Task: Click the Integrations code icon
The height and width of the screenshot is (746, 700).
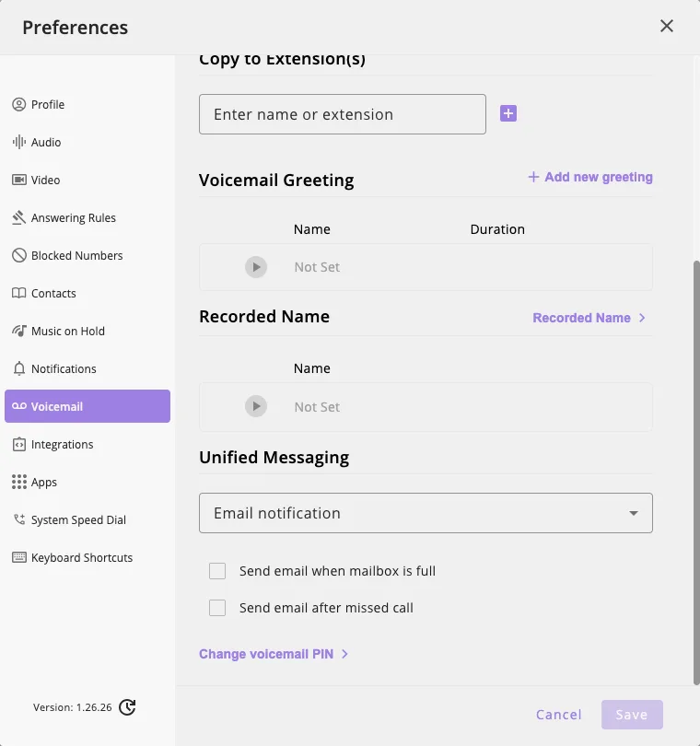Action: (19, 444)
